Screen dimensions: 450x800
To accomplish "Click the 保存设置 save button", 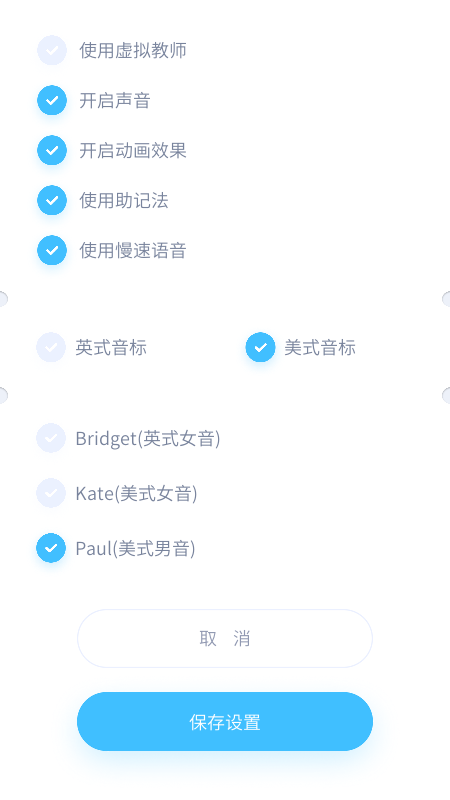I will point(225,721).
